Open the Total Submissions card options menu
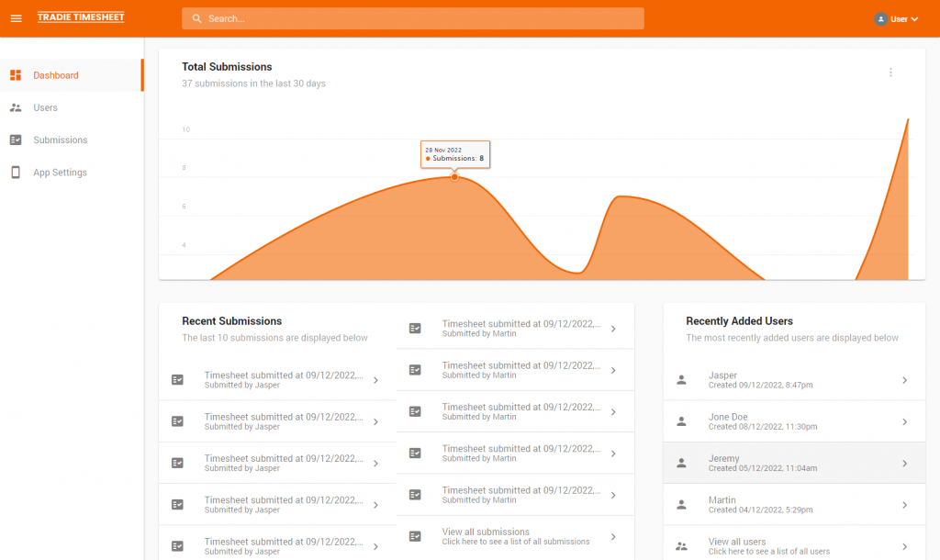 point(890,72)
